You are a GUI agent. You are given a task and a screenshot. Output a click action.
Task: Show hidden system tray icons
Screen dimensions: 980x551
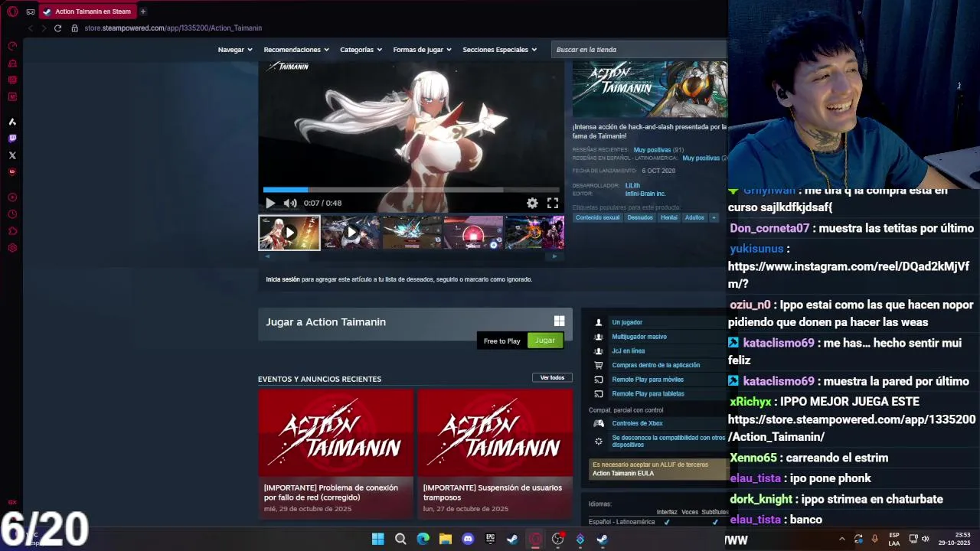click(x=841, y=539)
